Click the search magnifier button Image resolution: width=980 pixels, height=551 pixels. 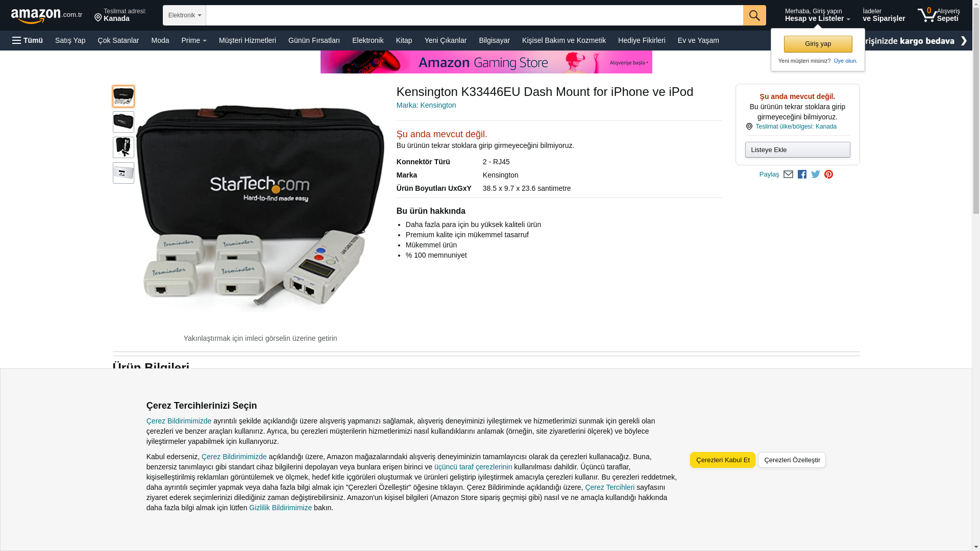click(754, 15)
